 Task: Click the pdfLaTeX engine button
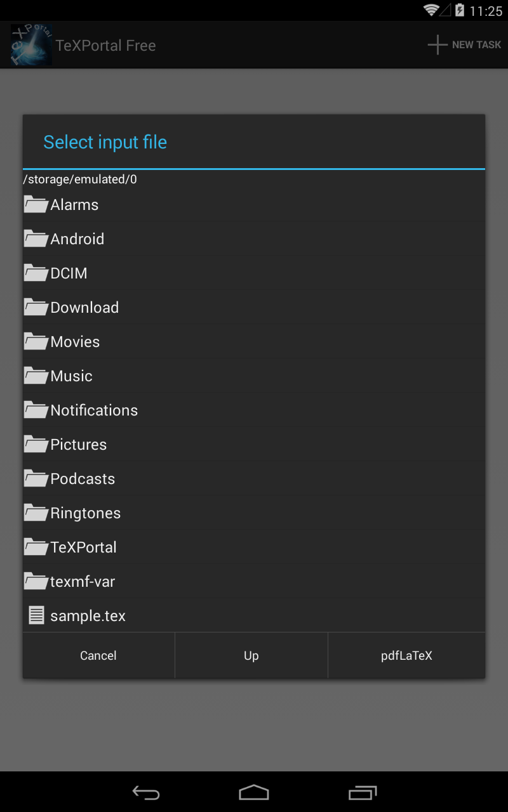point(406,655)
